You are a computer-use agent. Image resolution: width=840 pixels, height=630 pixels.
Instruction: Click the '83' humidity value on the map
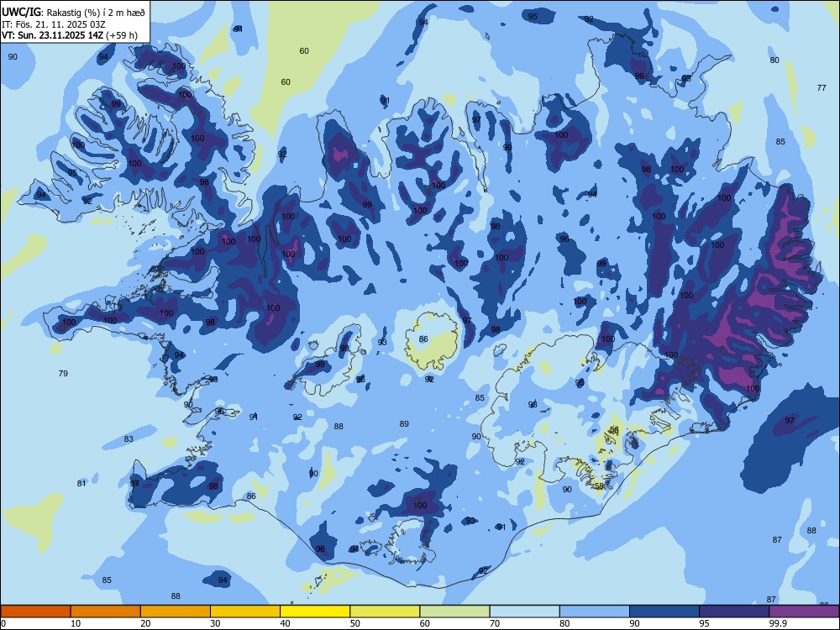point(129,439)
